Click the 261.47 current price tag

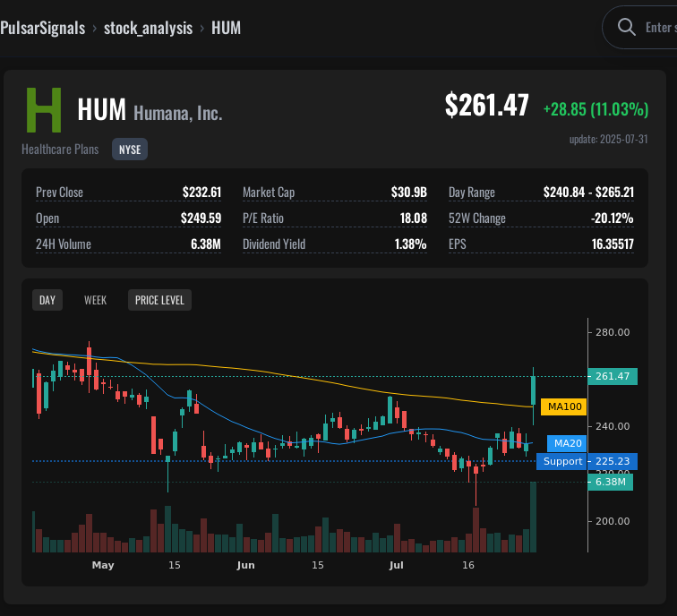(613, 376)
